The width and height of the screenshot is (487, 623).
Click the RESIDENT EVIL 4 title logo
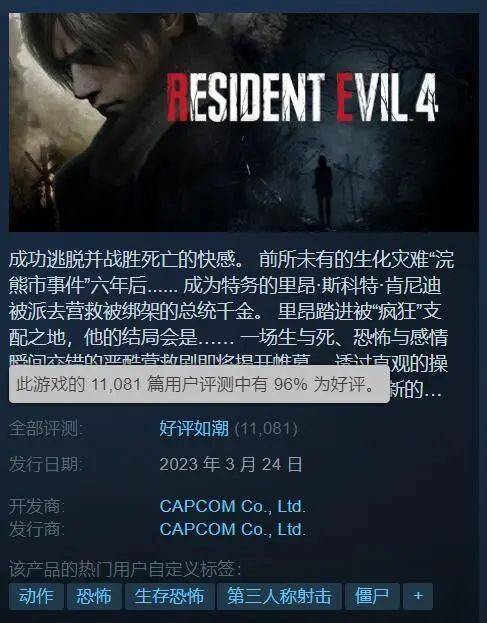(x=302, y=98)
